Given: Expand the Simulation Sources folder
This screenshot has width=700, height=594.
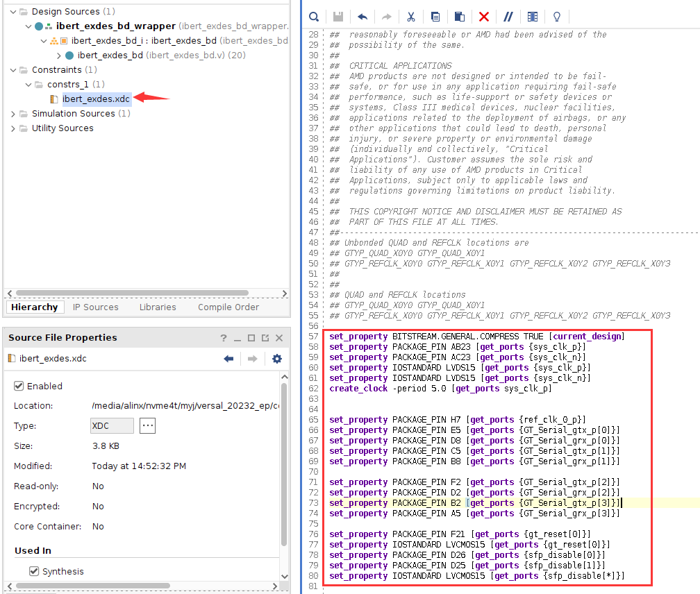Looking at the screenshot, I should click(x=14, y=114).
